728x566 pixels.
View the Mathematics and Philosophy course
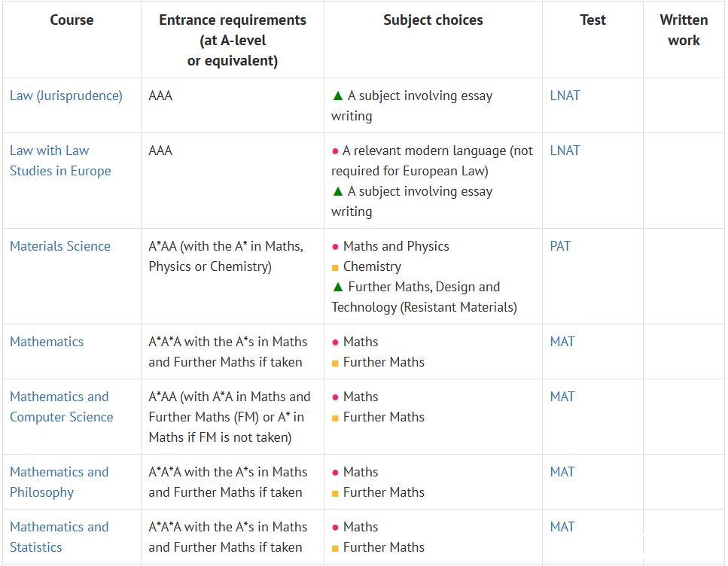59,482
